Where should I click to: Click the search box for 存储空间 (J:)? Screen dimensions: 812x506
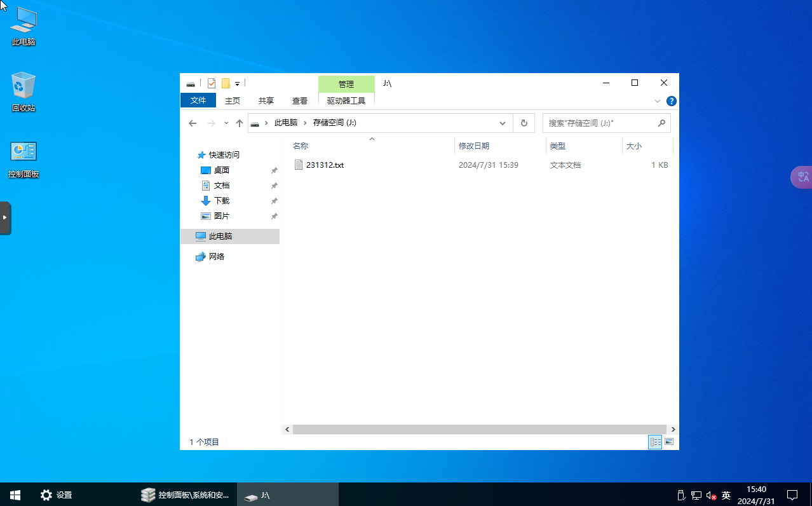point(600,123)
